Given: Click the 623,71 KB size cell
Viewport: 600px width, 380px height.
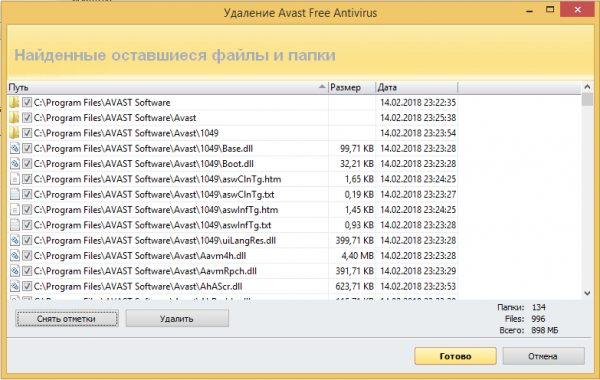Looking at the screenshot, I should (x=352, y=286).
